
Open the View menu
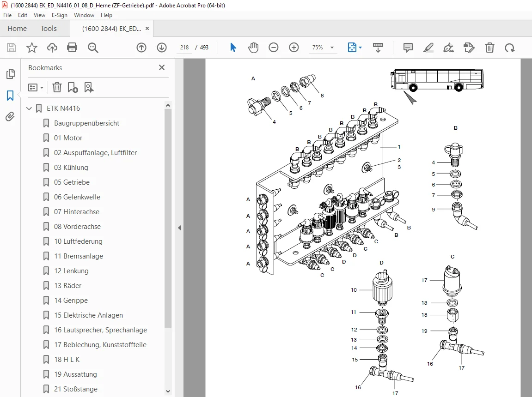click(39, 15)
